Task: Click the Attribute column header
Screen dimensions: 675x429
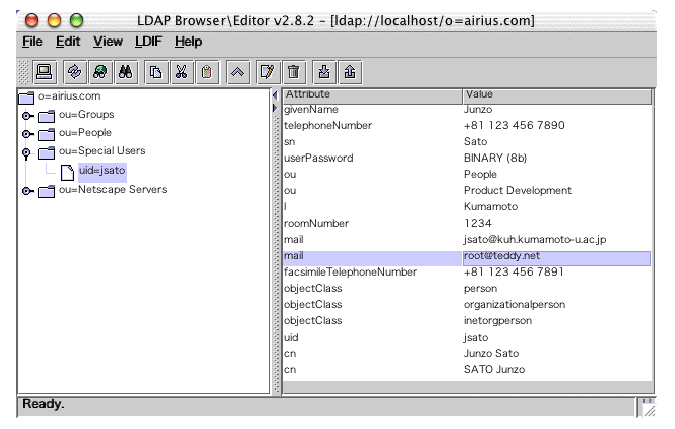Action: coord(373,95)
